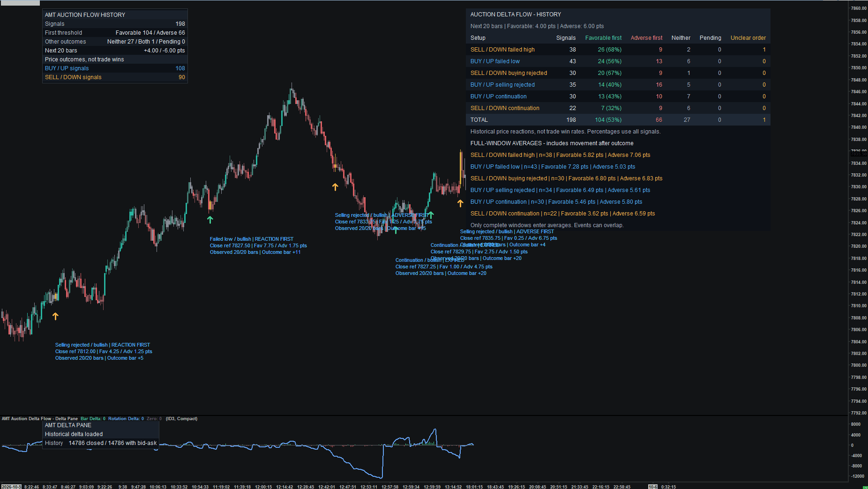Click the TOTAL row label
The width and height of the screenshot is (868, 489).
(479, 120)
